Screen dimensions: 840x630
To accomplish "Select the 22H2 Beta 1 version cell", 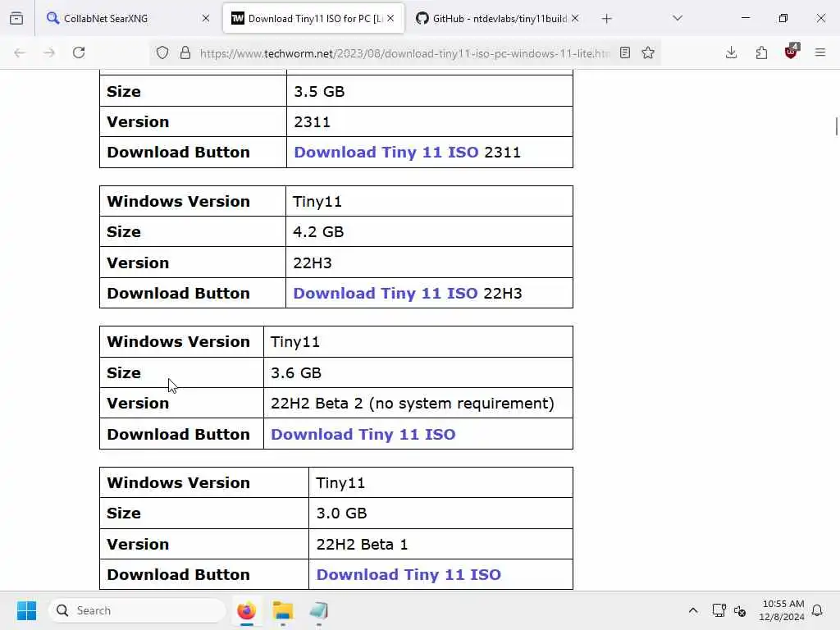I will [x=441, y=544].
